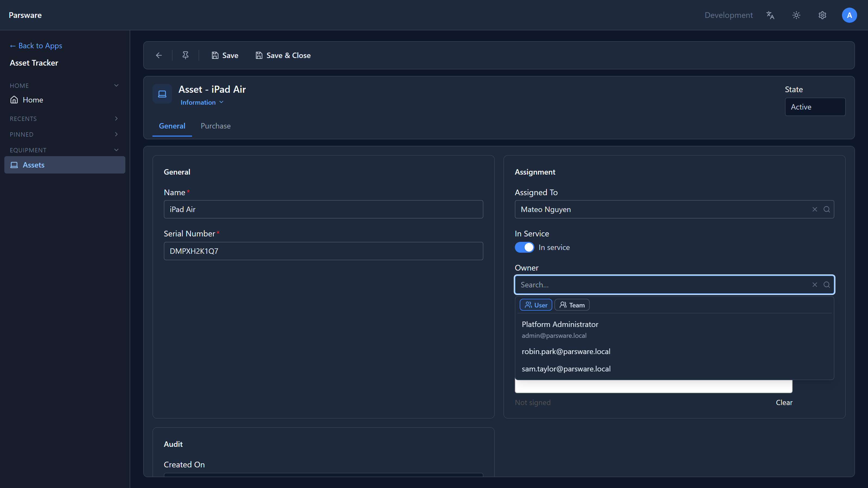Open Assets in the sidebar

65,165
